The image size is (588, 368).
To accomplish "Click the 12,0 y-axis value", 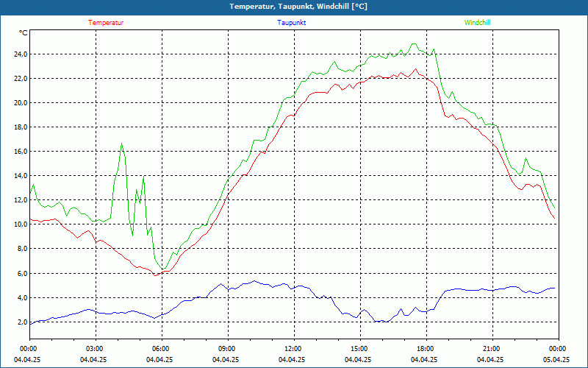I will click(x=21, y=199).
